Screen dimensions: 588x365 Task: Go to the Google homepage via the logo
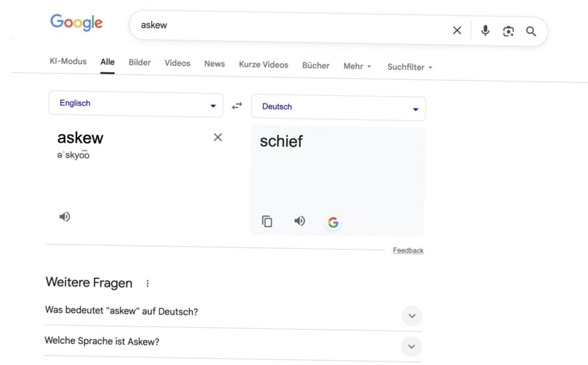(x=76, y=23)
